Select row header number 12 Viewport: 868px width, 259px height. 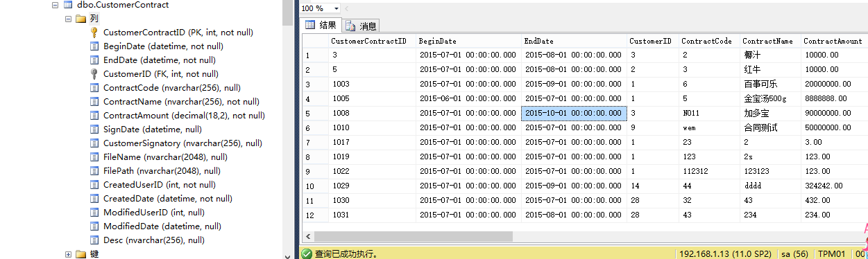click(x=315, y=215)
